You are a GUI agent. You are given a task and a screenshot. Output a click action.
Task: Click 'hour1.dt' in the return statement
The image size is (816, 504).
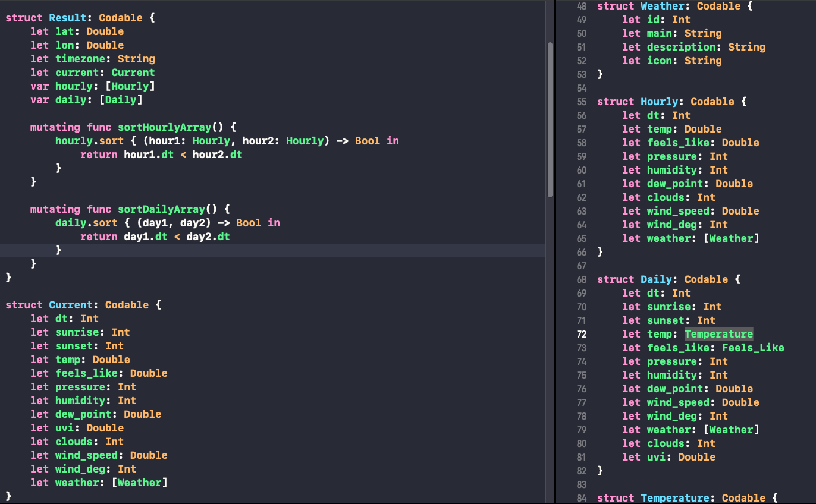point(149,155)
